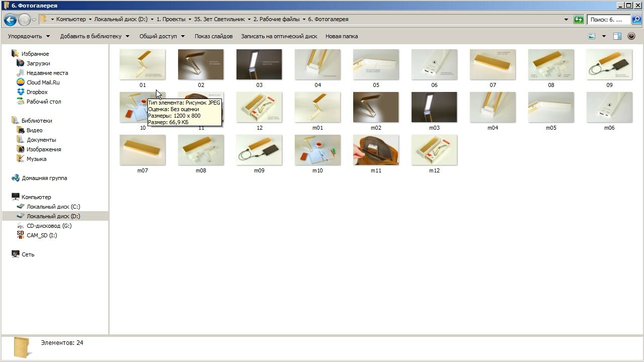Image resolution: width=644 pixels, height=362 pixels.
Task: Select image thumbnail 03
Action: coord(259,64)
